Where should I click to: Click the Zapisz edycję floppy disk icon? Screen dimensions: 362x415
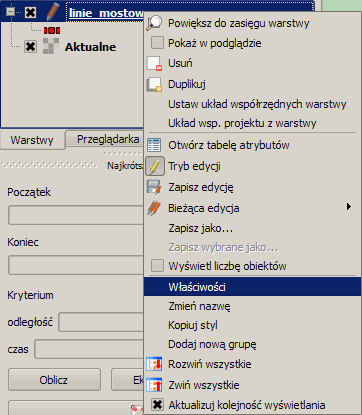tap(154, 187)
